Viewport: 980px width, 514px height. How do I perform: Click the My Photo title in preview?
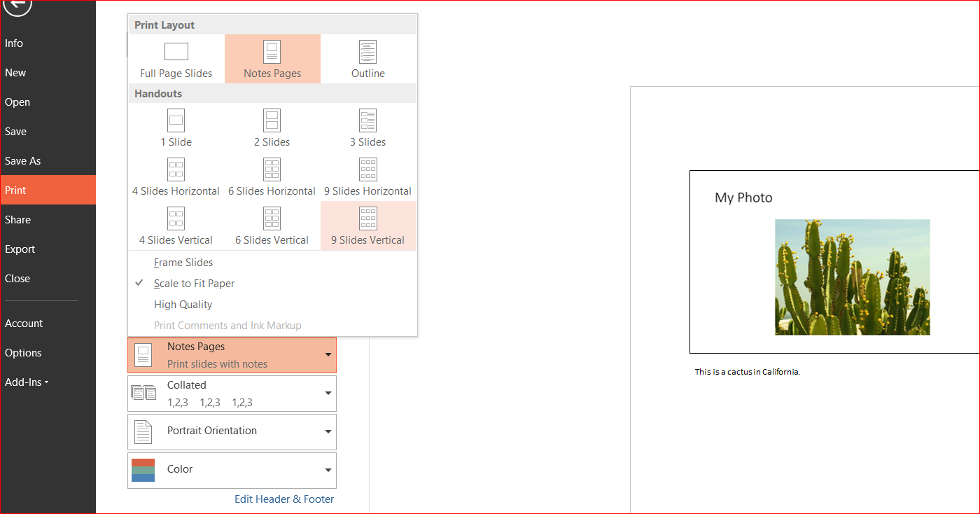click(x=743, y=197)
